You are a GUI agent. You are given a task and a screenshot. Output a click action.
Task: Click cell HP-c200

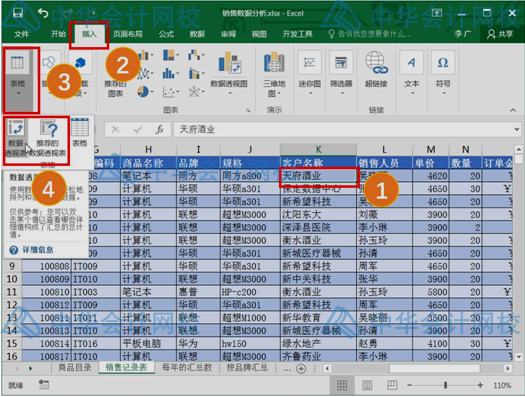250,292
